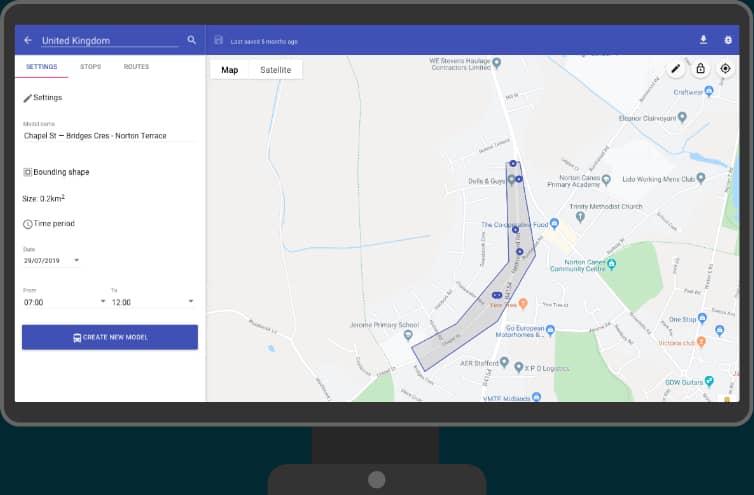Click the Bounding shape label
This screenshot has width=754, height=495.
[x=61, y=172]
